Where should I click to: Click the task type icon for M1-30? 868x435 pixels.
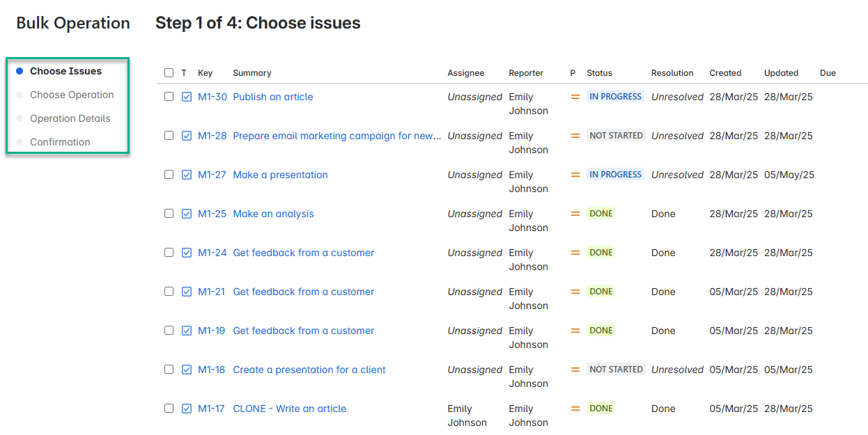pos(187,97)
